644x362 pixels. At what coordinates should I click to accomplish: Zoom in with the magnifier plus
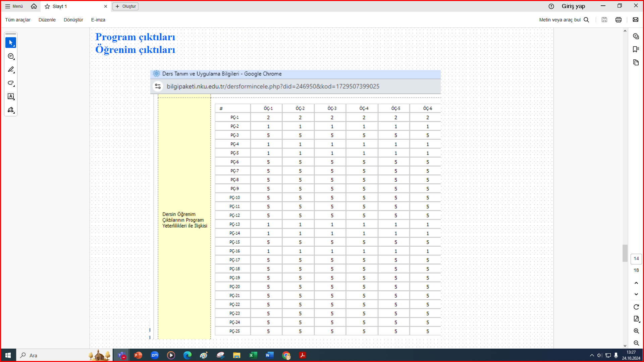click(636, 331)
